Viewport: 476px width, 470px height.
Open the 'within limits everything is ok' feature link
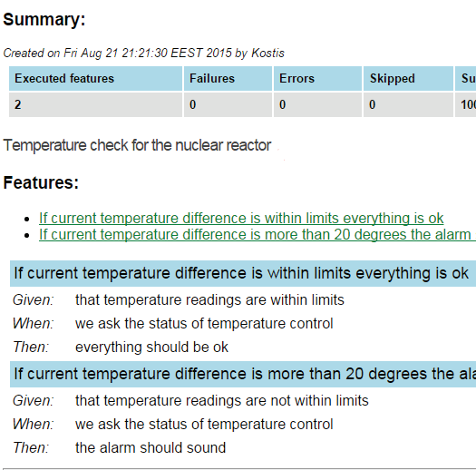point(241,219)
